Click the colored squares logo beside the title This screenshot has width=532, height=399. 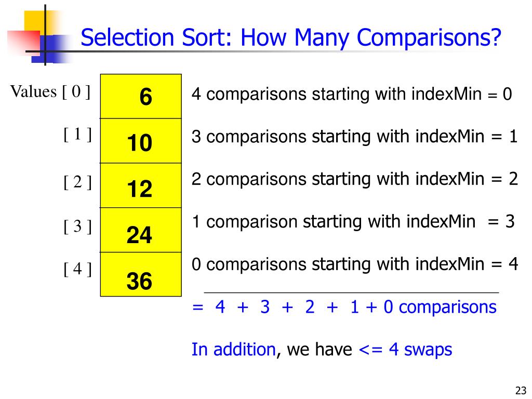pyautogui.click(x=39, y=35)
